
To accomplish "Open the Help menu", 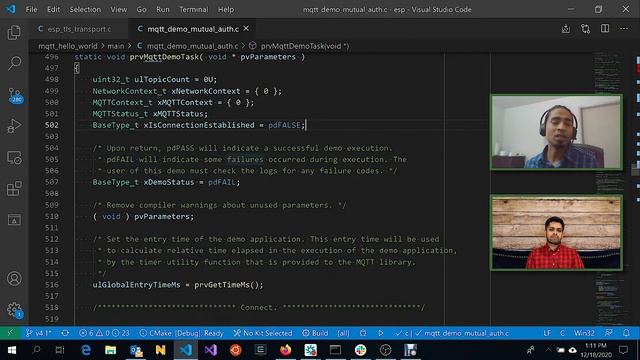I will coord(226,9).
